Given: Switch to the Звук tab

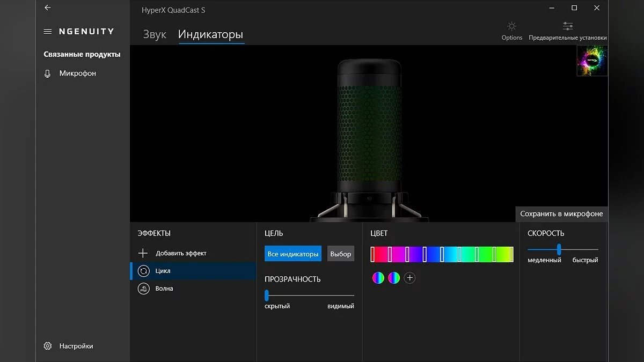Looking at the screenshot, I should click(x=155, y=34).
